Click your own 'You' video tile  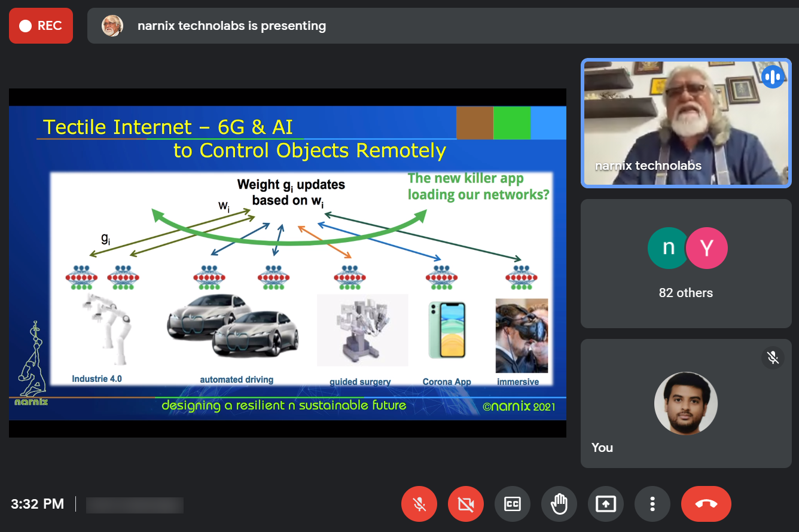click(686, 403)
